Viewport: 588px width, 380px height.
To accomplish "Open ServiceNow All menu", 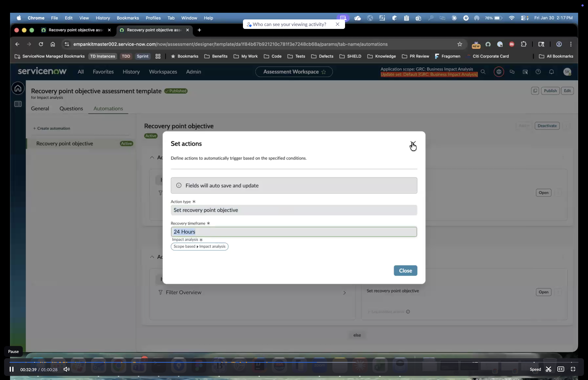I will 80,72.
